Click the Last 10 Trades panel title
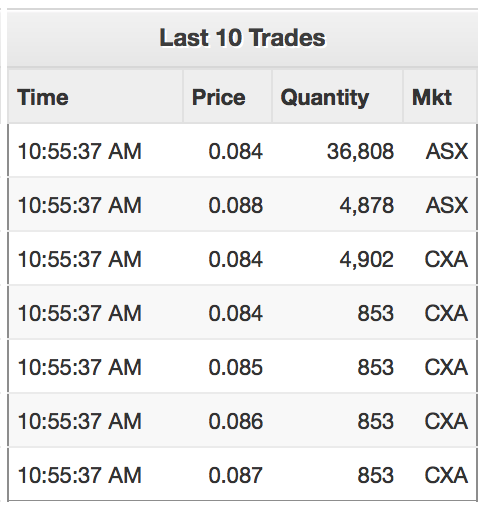482x508 pixels. tap(242, 37)
